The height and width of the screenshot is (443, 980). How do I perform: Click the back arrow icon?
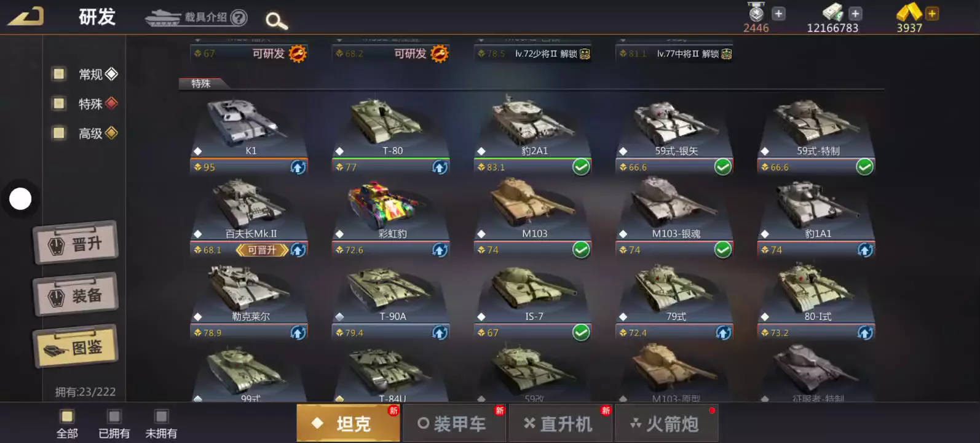26,16
